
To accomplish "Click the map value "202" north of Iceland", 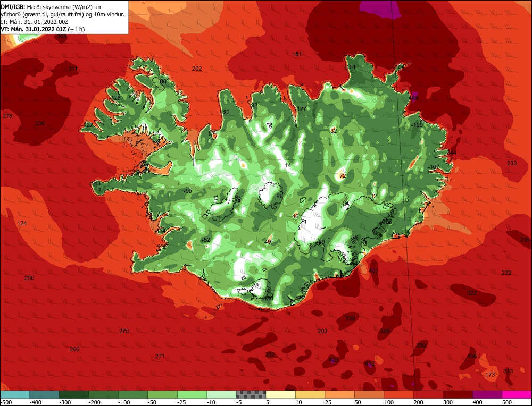I will point(197,69).
